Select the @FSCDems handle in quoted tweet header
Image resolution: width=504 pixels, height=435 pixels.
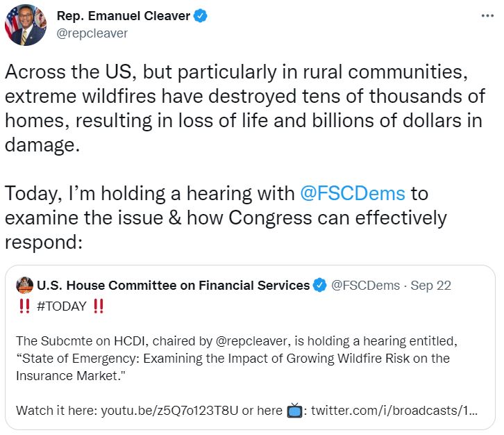(365, 285)
